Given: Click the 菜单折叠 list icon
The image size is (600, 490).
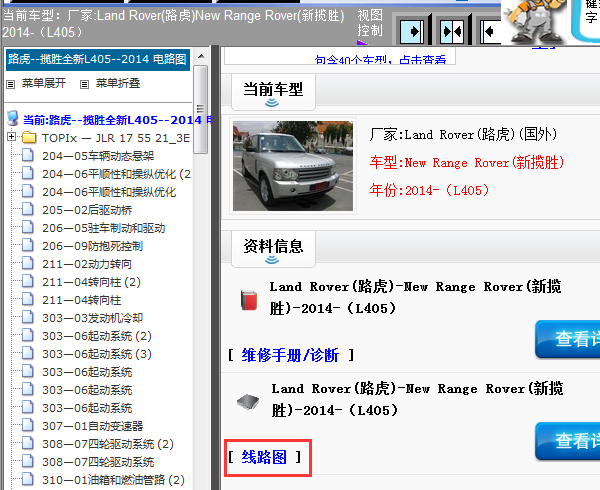Looking at the screenshot, I should [84, 84].
